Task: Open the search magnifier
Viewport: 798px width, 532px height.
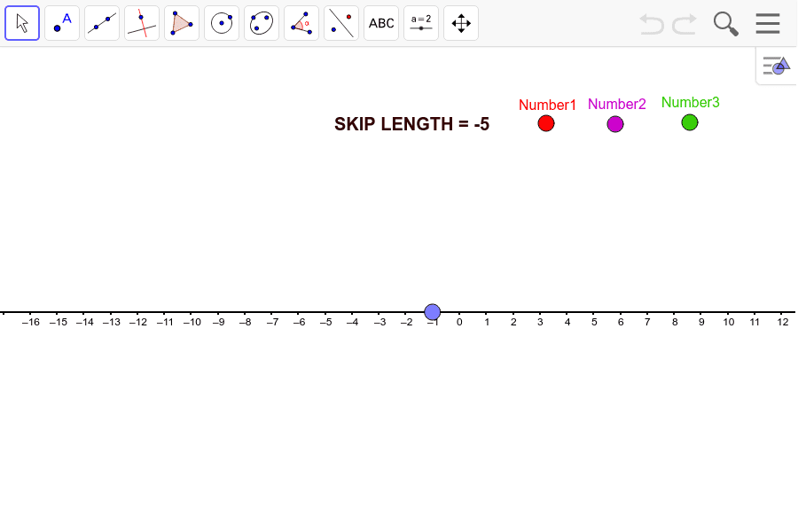Action: 725,24
